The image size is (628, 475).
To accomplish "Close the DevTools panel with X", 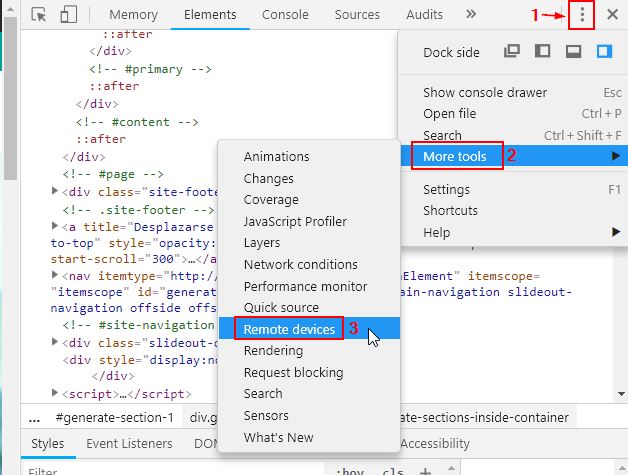I will (612, 15).
